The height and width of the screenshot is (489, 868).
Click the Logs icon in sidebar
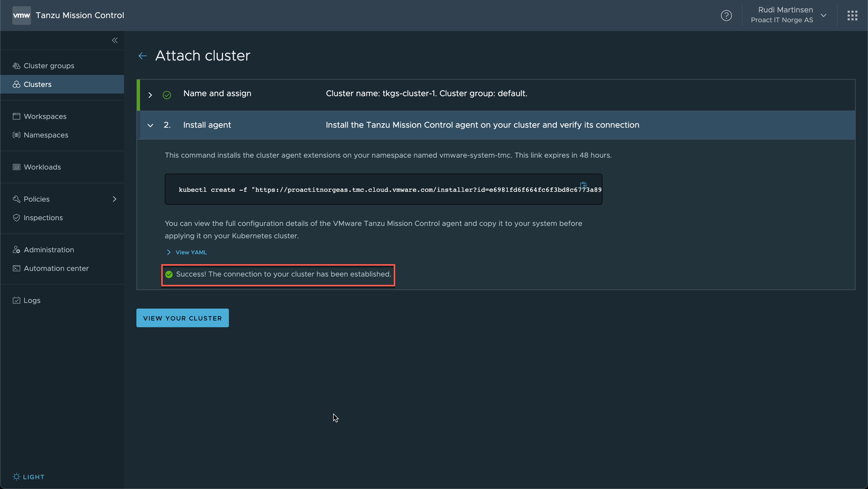coord(16,300)
